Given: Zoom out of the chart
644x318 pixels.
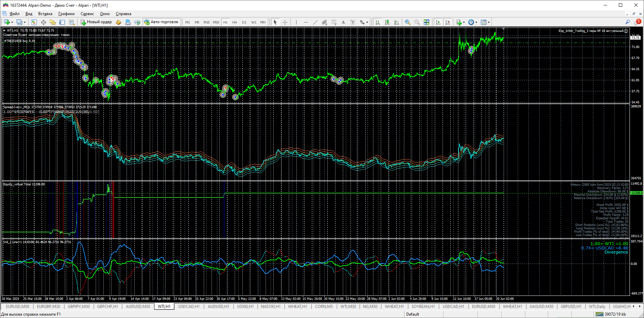Looking at the screenshot, I should coord(417,22).
